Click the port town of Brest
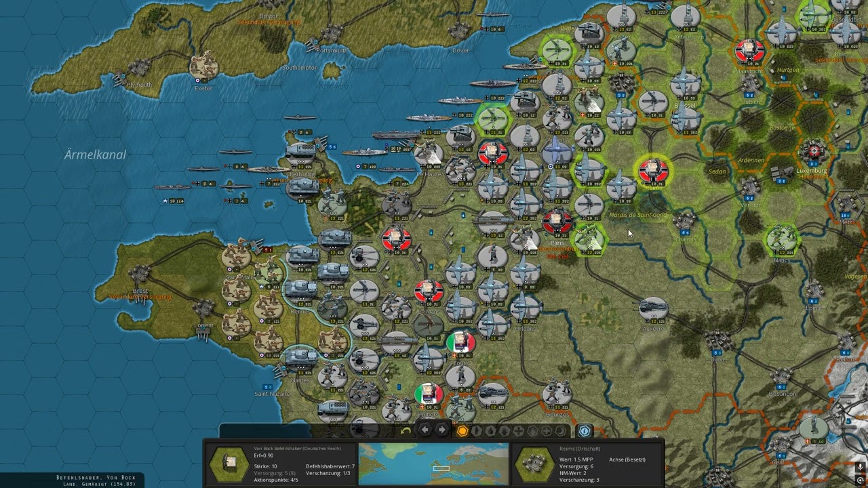The height and width of the screenshot is (488, 868). (140, 274)
